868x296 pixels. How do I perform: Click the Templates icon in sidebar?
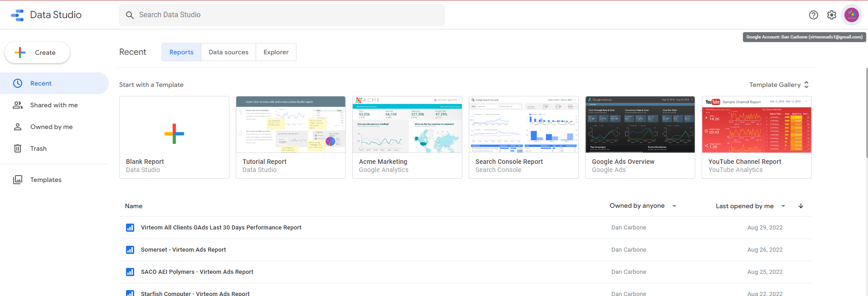pyautogui.click(x=18, y=180)
